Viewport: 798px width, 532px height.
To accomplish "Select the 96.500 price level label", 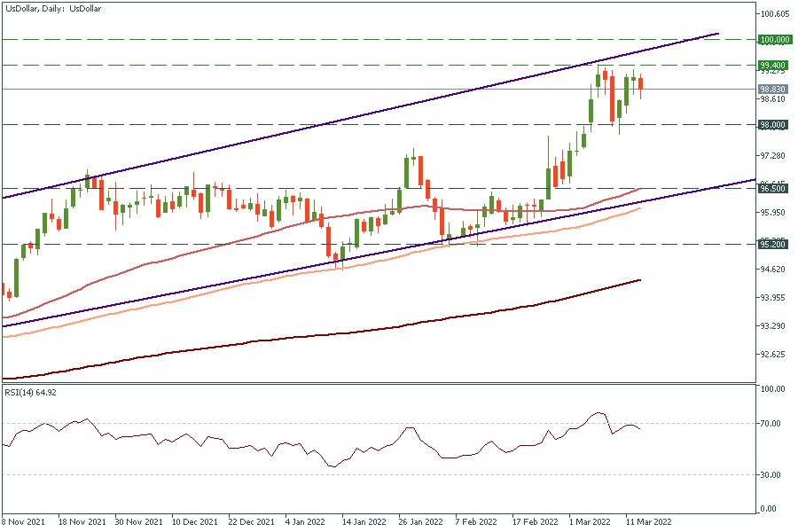I will 773,189.
